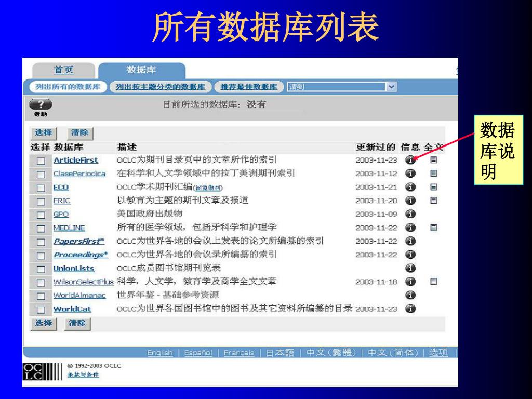
Task: Switch to the 首页 tab
Action: click(x=63, y=70)
